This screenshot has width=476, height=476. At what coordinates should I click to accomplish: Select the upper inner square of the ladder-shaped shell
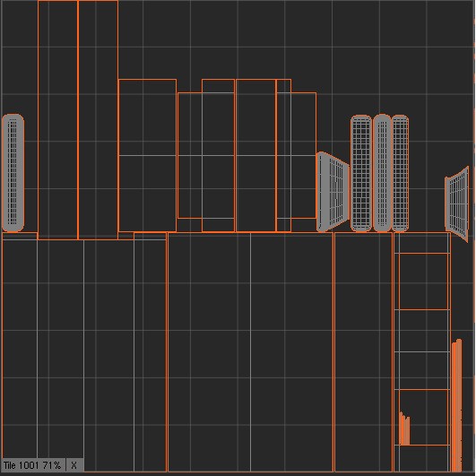423,281
